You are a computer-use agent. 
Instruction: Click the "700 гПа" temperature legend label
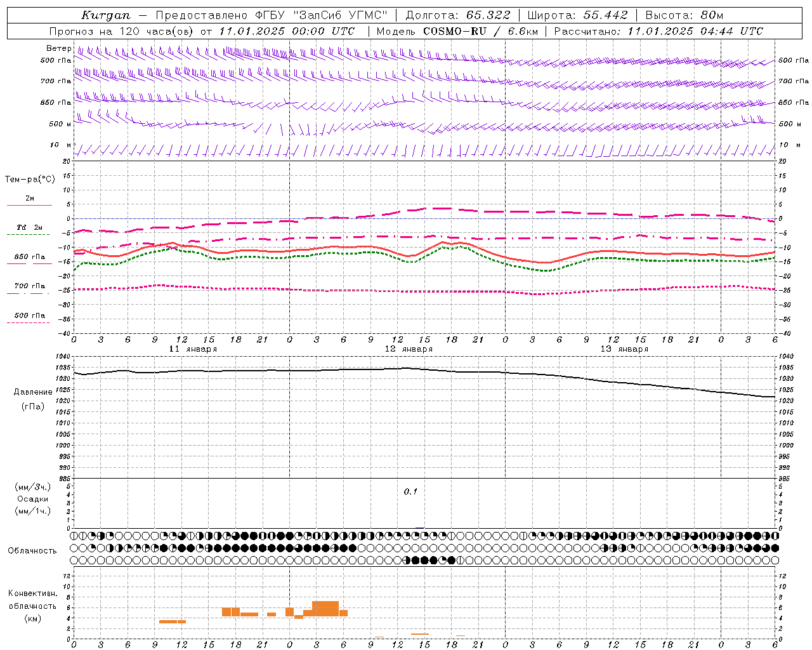30,286
